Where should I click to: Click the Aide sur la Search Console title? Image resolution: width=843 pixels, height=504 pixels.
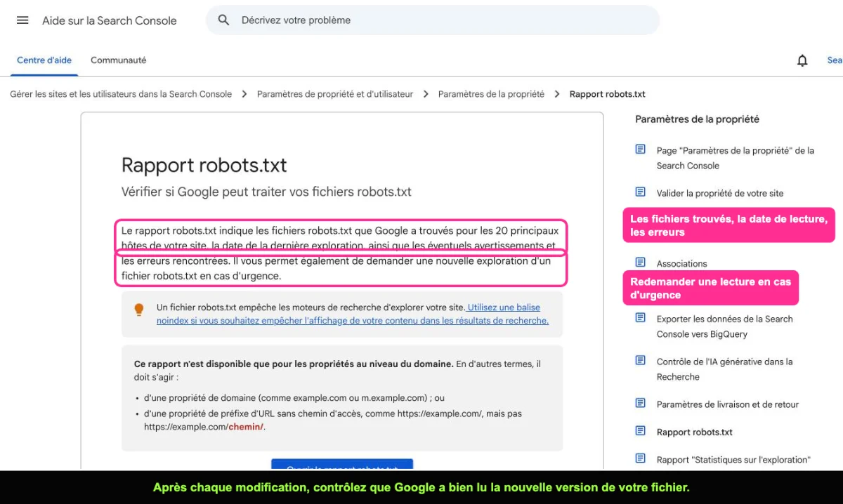(110, 20)
